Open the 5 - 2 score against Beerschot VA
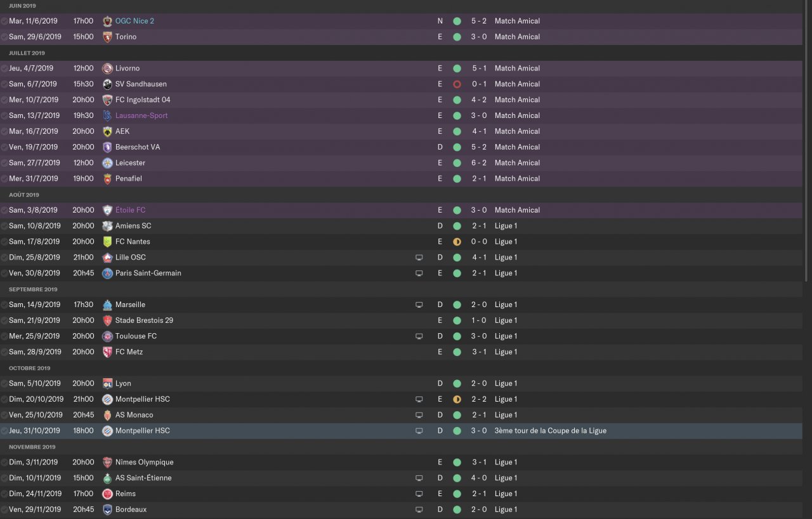 click(x=479, y=147)
